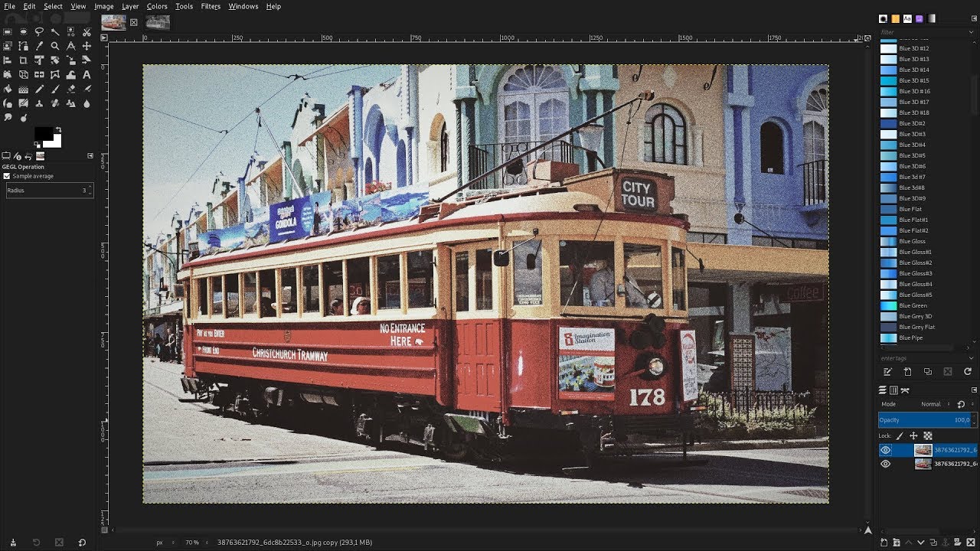Select the Color Picker eyedropper tool
The image size is (980, 551).
point(39,46)
